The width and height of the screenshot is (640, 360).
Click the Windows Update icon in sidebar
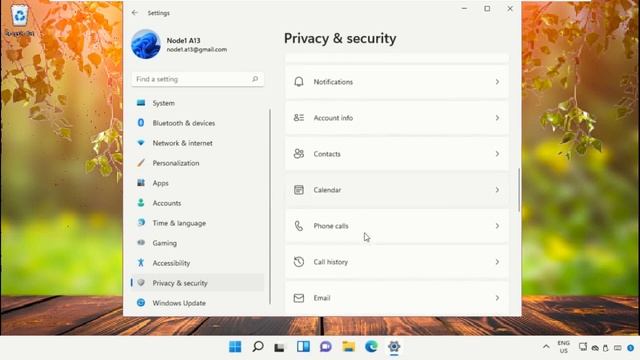(x=141, y=303)
